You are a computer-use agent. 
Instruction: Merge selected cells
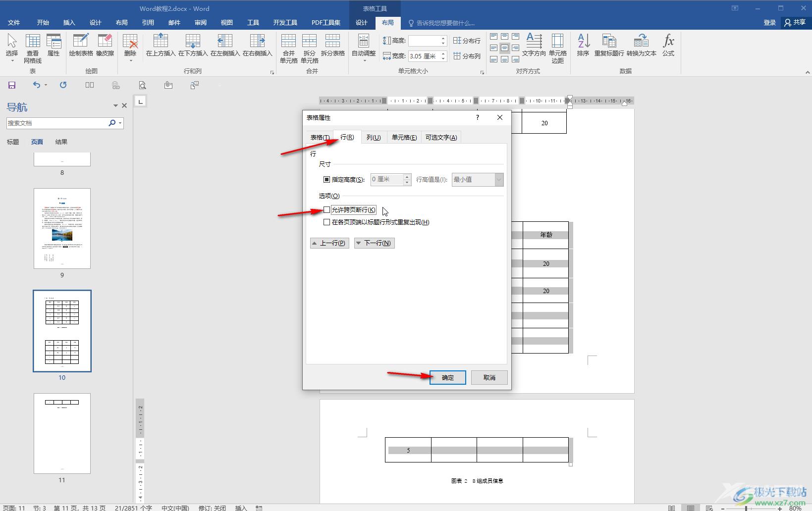288,49
